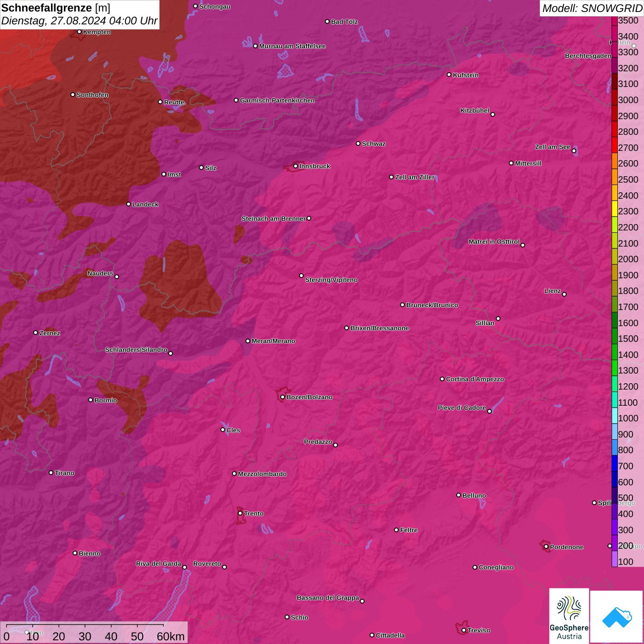The height and width of the screenshot is (644, 644).
Task: Click the Bruneck/Brunico label
Action: tap(432, 305)
